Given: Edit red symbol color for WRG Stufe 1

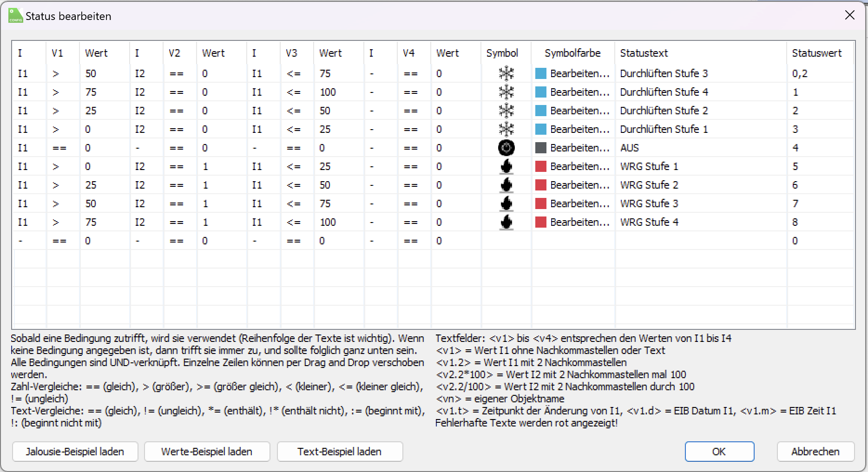Looking at the screenshot, I should [x=572, y=166].
